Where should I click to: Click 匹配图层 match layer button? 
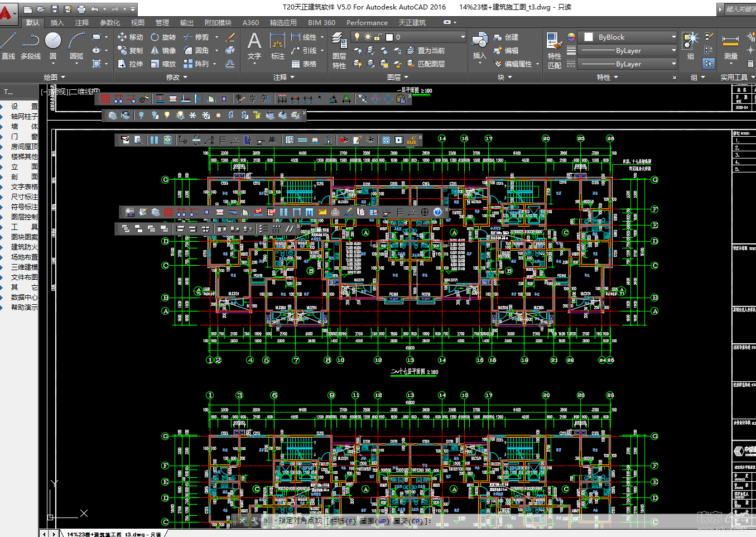point(426,64)
